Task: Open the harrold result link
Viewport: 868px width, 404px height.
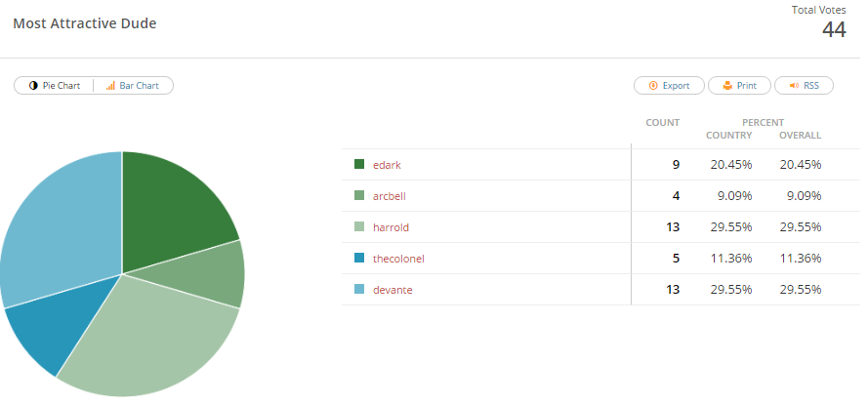Action: tap(391, 227)
